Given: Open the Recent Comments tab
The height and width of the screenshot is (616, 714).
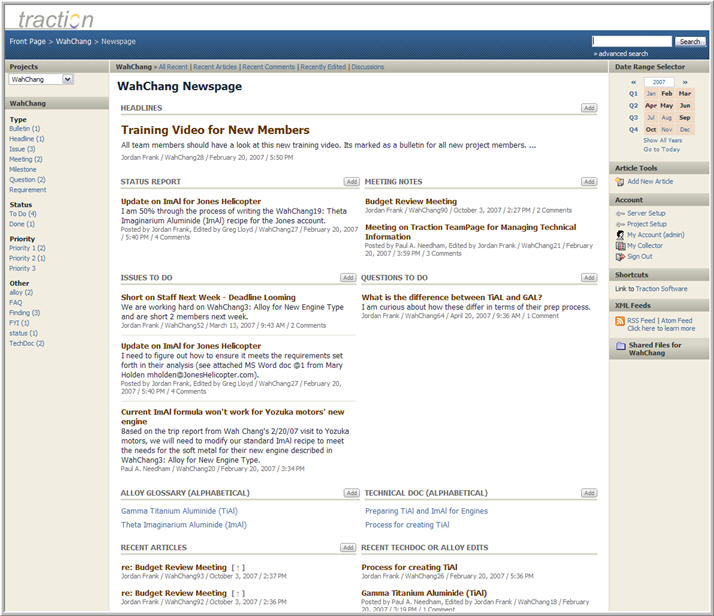Looking at the screenshot, I should click(268, 67).
